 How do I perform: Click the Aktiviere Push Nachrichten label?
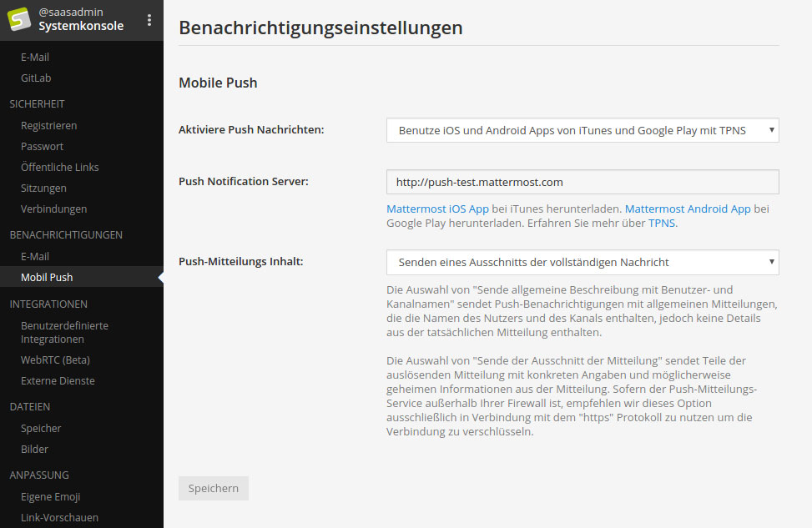(x=251, y=130)
